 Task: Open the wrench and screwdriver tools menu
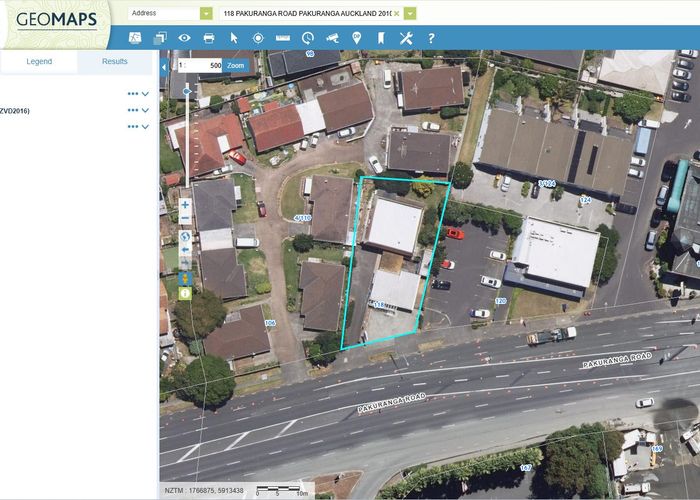tap(405, 38)
